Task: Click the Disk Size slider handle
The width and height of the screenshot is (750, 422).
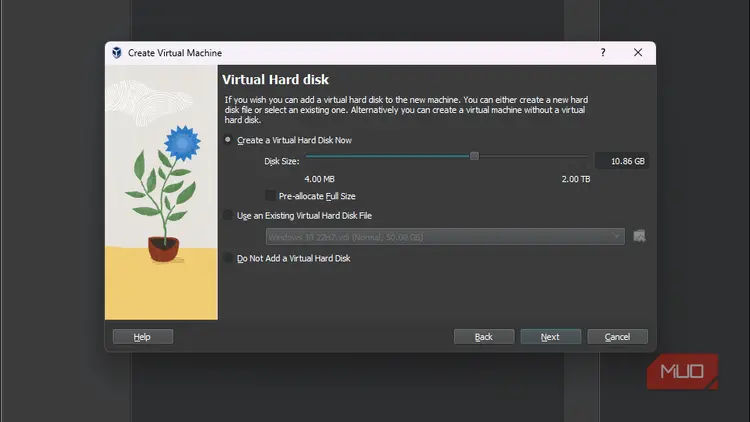Action: click(x=474, y=156)
